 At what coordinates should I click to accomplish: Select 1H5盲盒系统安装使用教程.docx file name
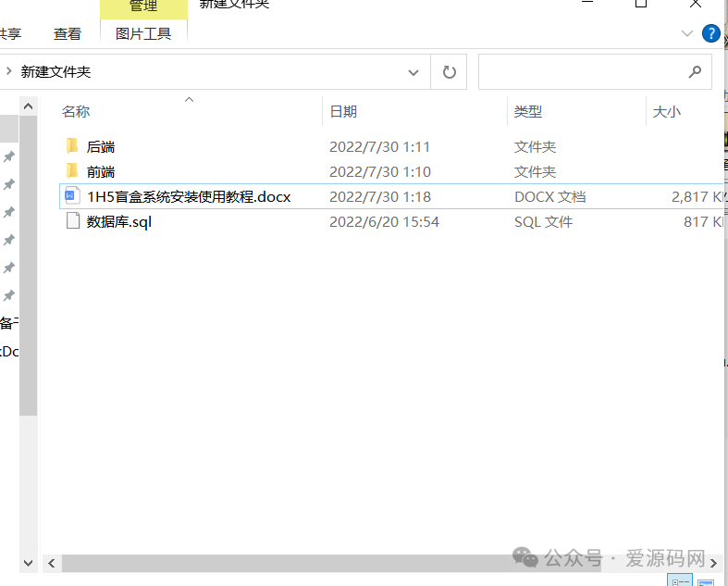(x=189, y=196)
